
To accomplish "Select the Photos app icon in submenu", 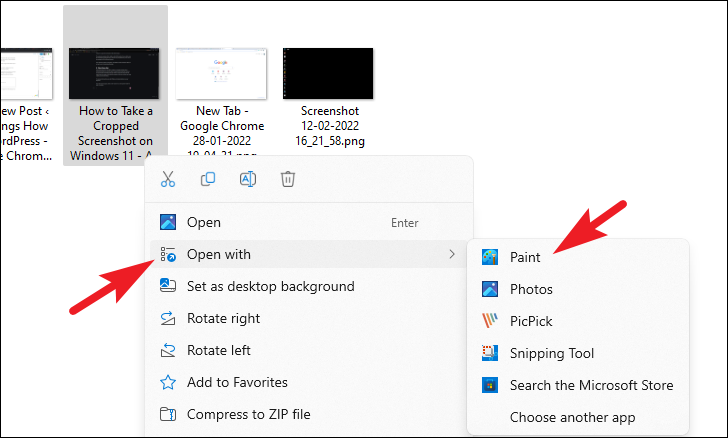I will coord(490,289).
